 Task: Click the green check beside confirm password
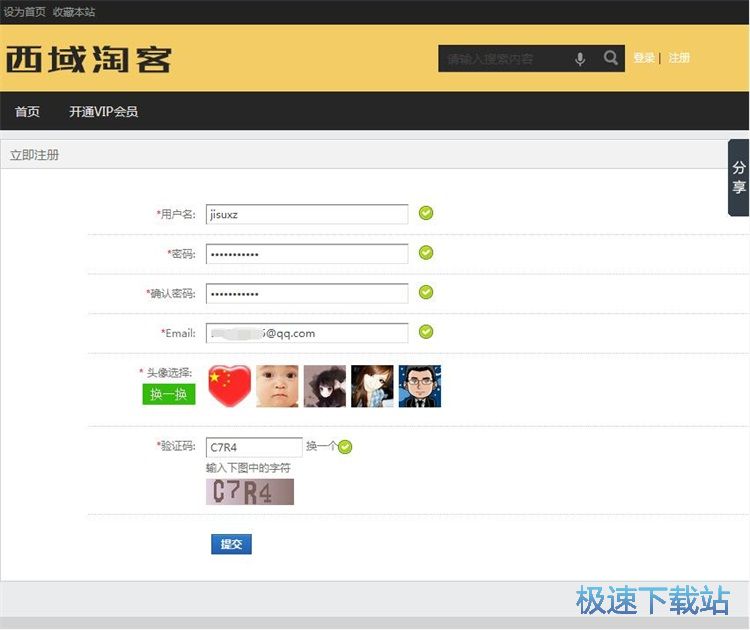(x=426, y=292)
